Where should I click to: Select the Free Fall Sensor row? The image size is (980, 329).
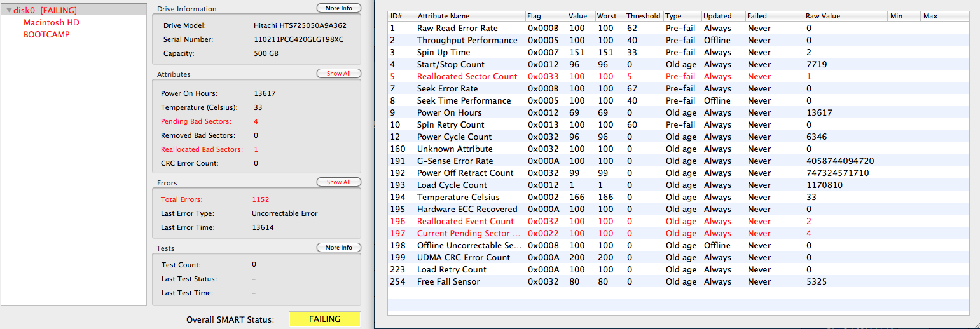(448, 282)
